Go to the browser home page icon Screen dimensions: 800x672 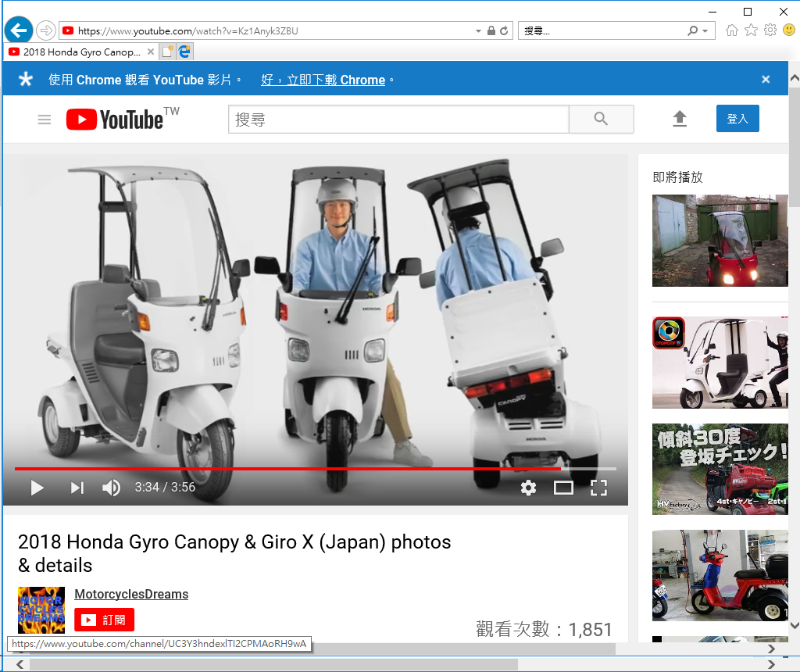(731, 30)
